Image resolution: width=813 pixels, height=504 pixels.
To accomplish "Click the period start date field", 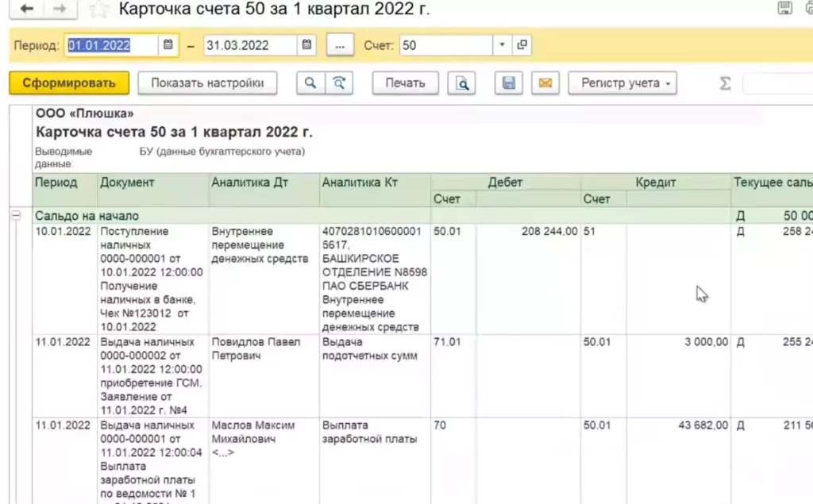I will coord(111,45).
